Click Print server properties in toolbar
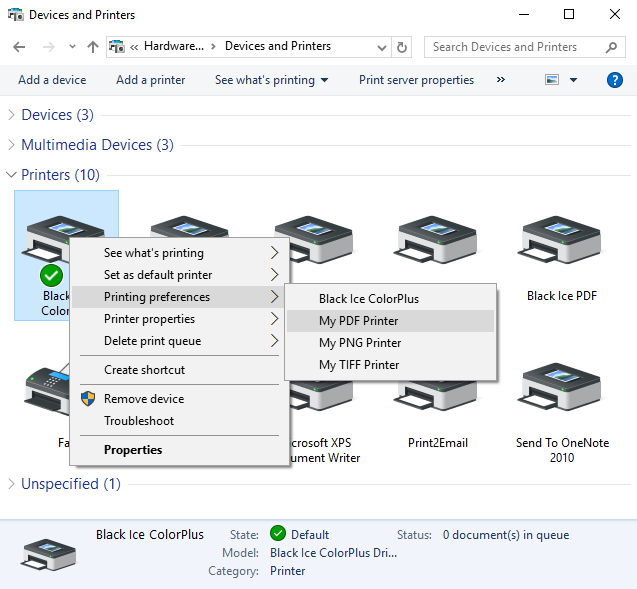Viewport: 637px width, 589px height. coord(416,80)
